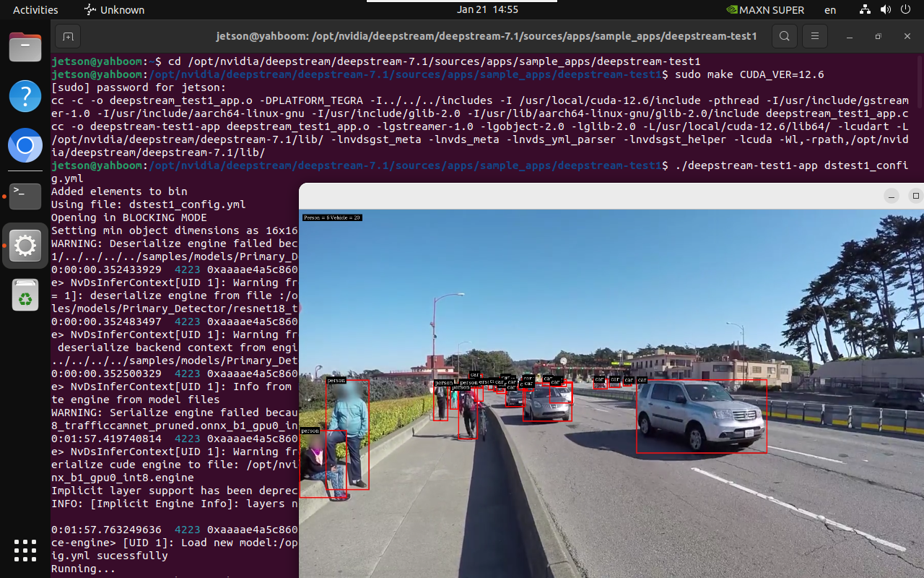This screenshot has height=578, width=924.
Task: Minimize the video output window
Action: click(892, 196)
